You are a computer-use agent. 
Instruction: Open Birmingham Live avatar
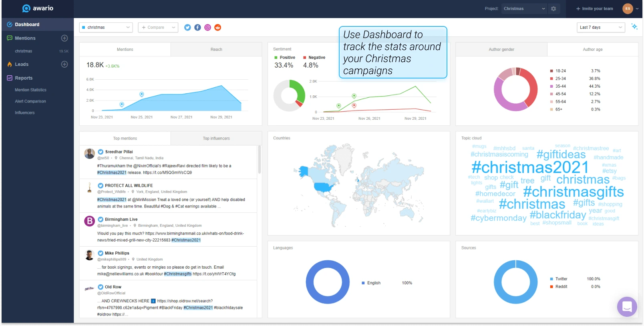pos(89,221)
